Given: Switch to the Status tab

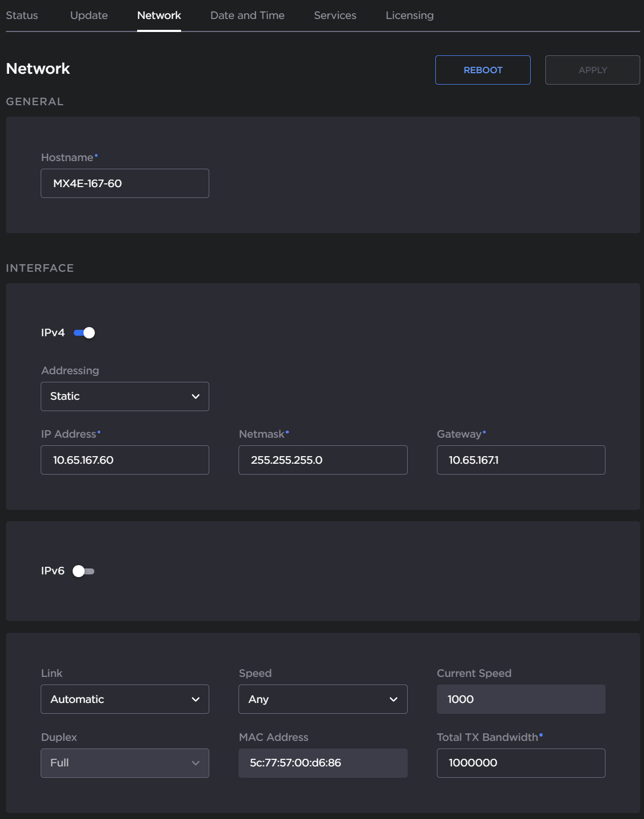Looking at the screenshot, I should [21, 15].
